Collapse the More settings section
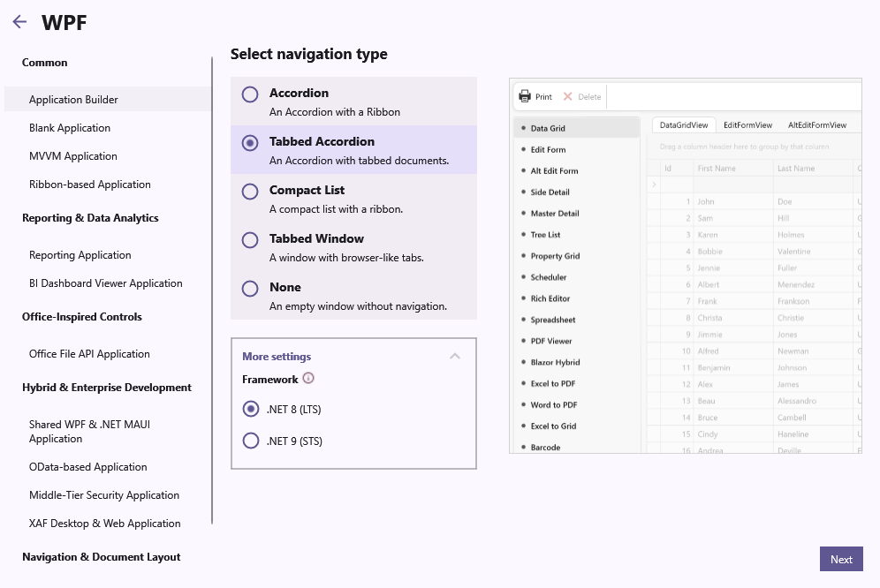Image resolution: width=880 pixels, height=588 pixels. coord(455,355)
